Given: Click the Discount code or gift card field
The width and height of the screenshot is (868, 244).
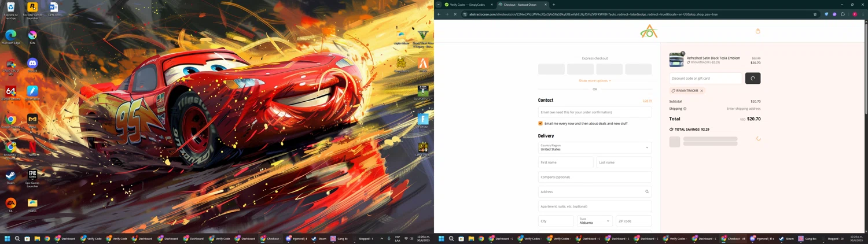Looking at the screenshot, I should 705,78.
